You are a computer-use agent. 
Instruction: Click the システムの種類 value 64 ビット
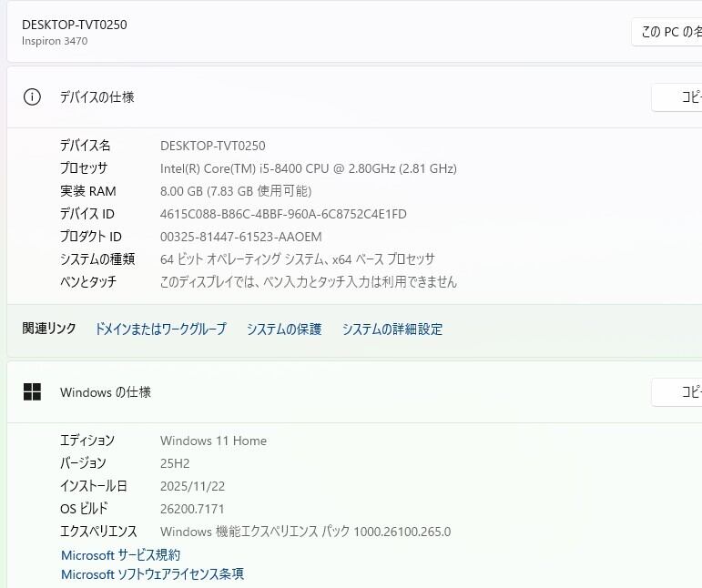[x=297, y=259]
